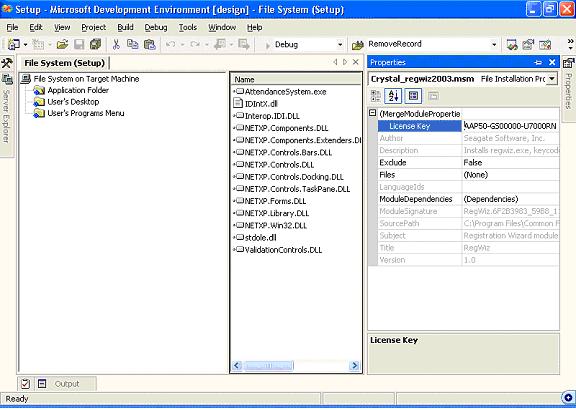Open the Navigate Backward dropdown arrow
This screenshot has width=576, height=410.
[231, 45]
